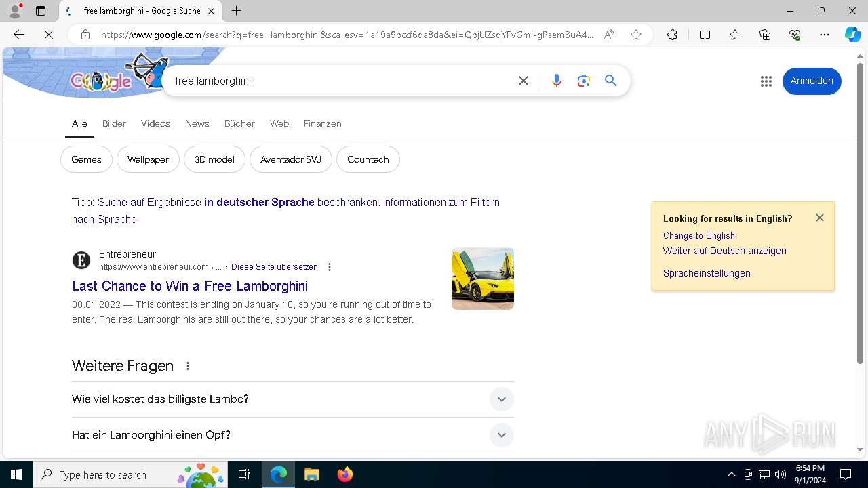This screenshot has width=868, height=488.
Task: Stop loading the page
Action: [49, 35]
